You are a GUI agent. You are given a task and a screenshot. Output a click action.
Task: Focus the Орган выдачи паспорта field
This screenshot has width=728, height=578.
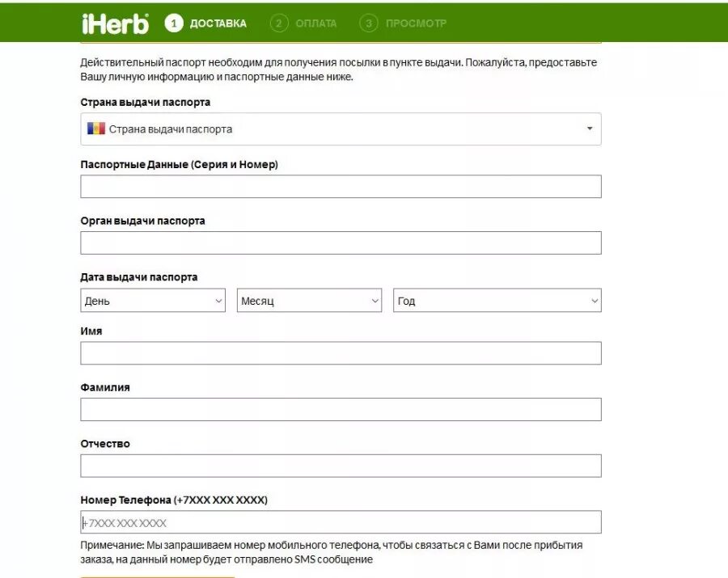click(341, 243)
